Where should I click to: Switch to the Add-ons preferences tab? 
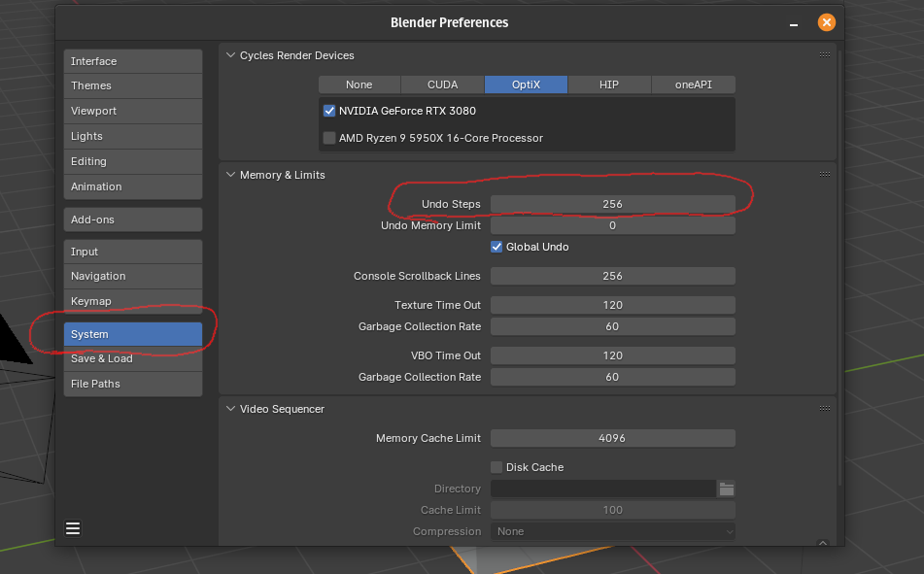[132, 219]
